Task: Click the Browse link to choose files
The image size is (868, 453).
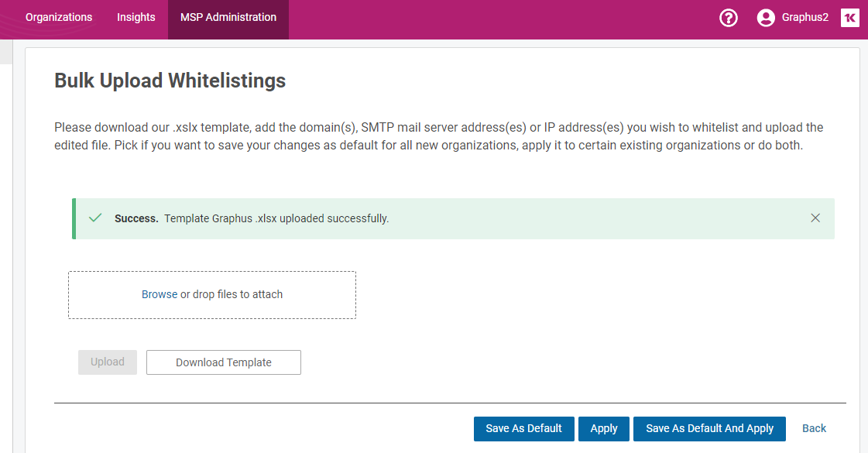Action: click(160, 294)
